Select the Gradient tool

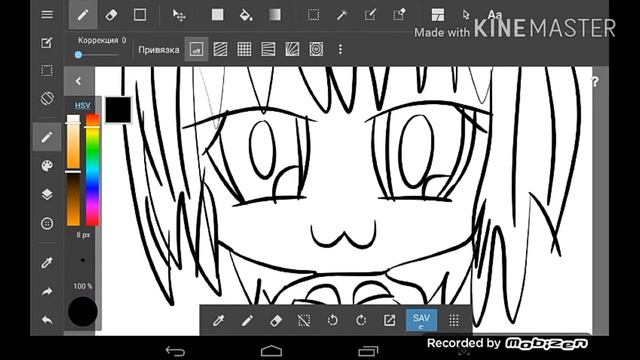tap(275, 15)
